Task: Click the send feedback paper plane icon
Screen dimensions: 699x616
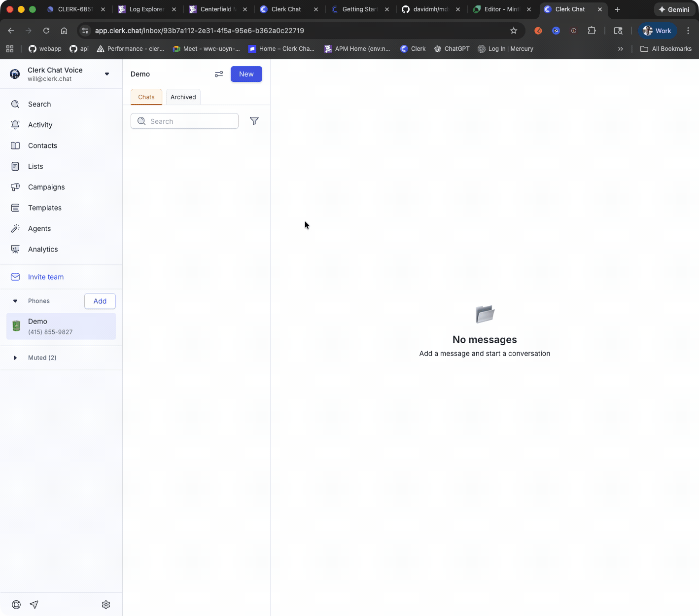Action: pyautogui.click(x=34, y=604)
